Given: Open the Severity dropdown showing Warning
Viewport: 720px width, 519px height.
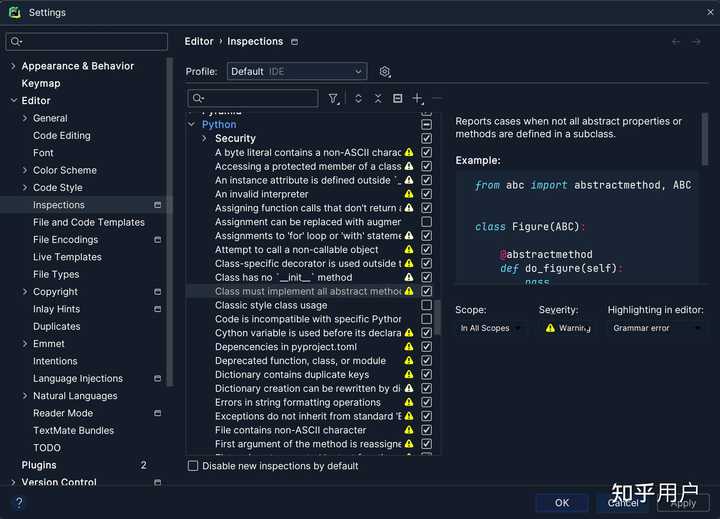Looking at the screenshot, I should pos(566,328).
